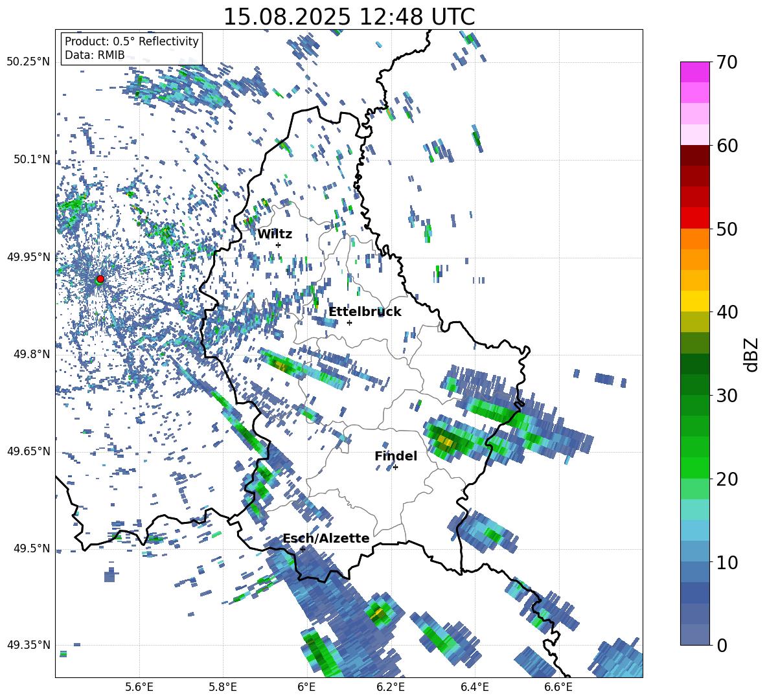
Task: Click the dBZ colorbar unit label
Action: pos(750,354)
